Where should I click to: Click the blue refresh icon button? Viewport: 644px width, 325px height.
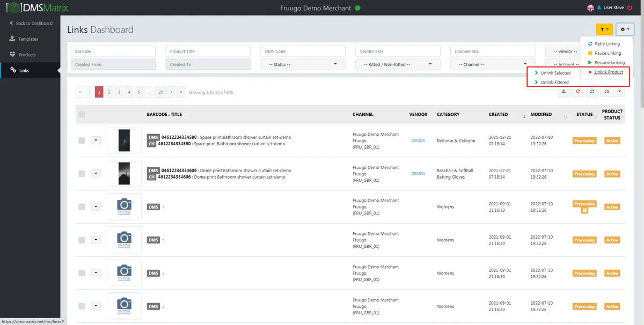pos(592,92)
